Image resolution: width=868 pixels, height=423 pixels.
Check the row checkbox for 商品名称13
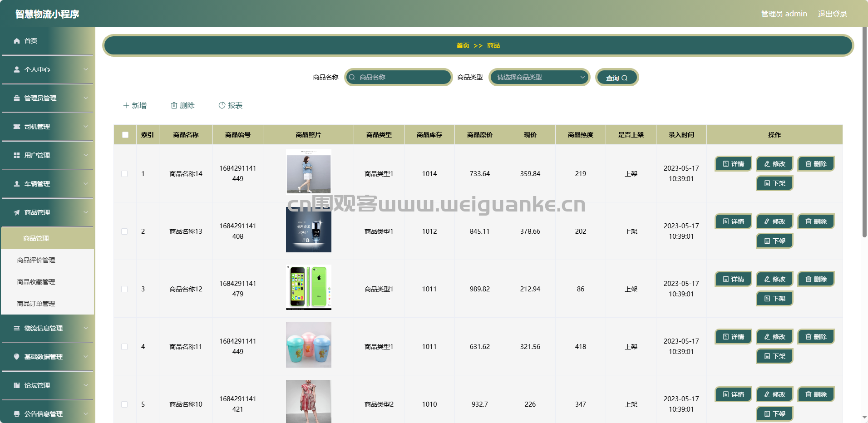click(124, 231)
